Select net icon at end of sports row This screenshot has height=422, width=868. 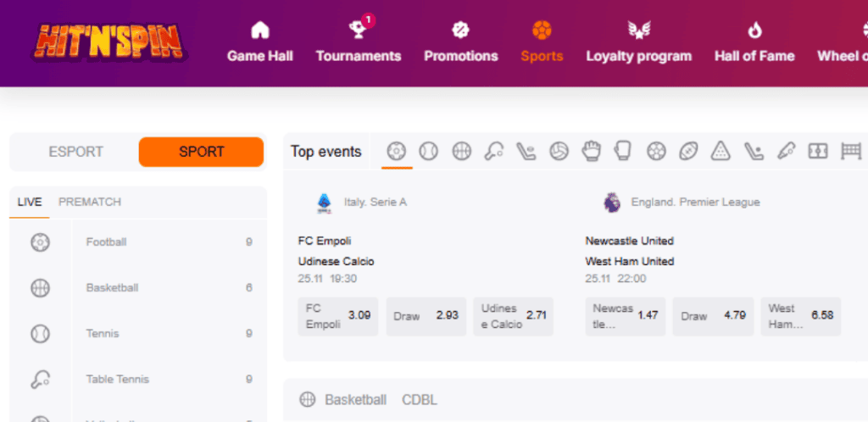[851, 151]
